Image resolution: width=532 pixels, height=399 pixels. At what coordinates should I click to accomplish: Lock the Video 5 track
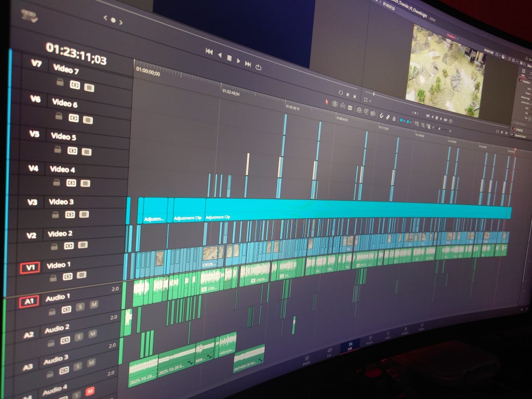tap(58, 149)
